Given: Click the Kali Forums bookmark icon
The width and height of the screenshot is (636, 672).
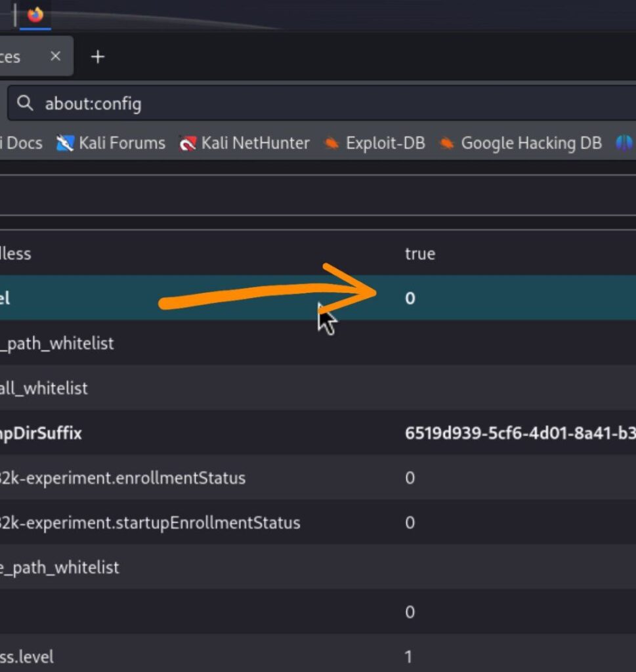Looking at the screenshot, I should (65, 143).
